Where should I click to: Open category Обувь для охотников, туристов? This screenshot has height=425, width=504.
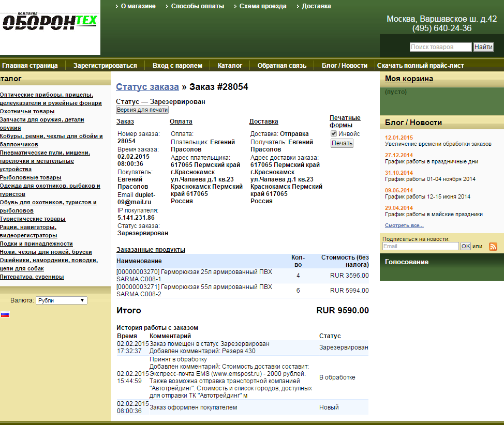click(48, 207)
